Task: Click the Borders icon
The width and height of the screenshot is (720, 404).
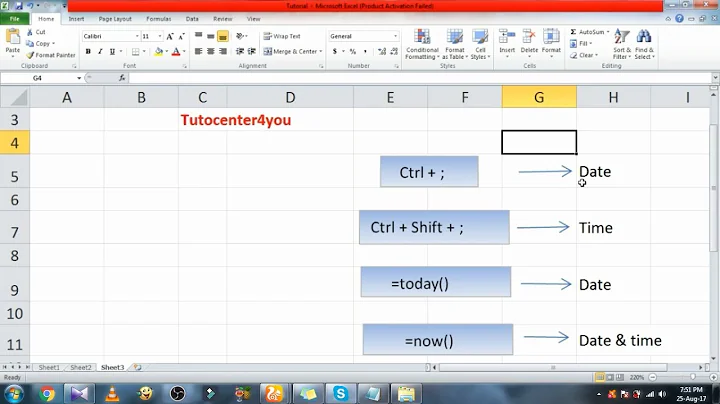Action: (x=135, y=51)
